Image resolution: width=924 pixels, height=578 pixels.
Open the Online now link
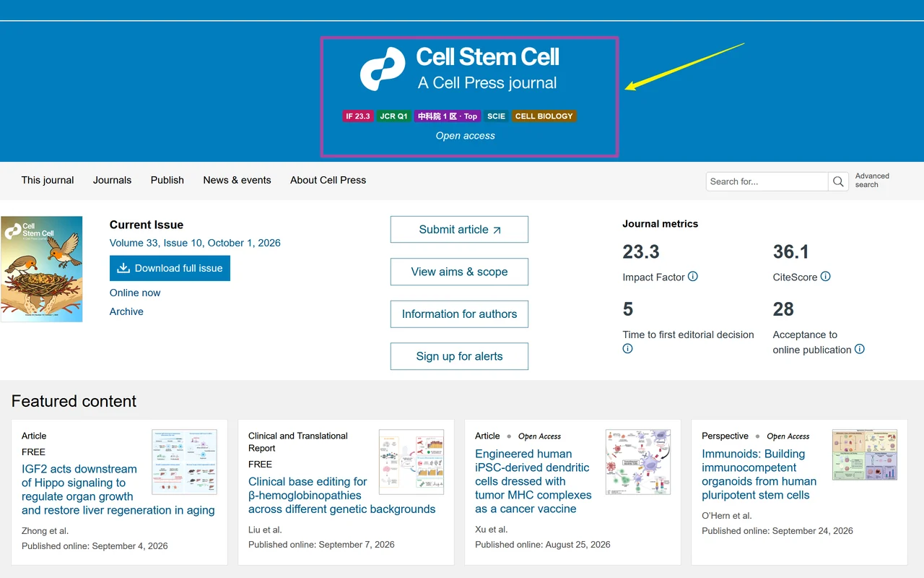135,293
